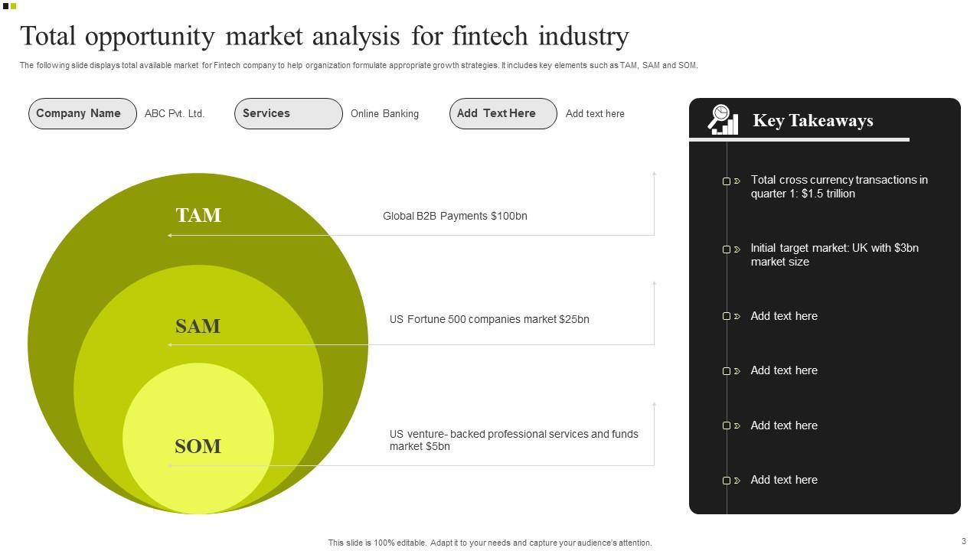Click the upward arrowhead above the SOM line
980x551 pixels.
[654, 404]
